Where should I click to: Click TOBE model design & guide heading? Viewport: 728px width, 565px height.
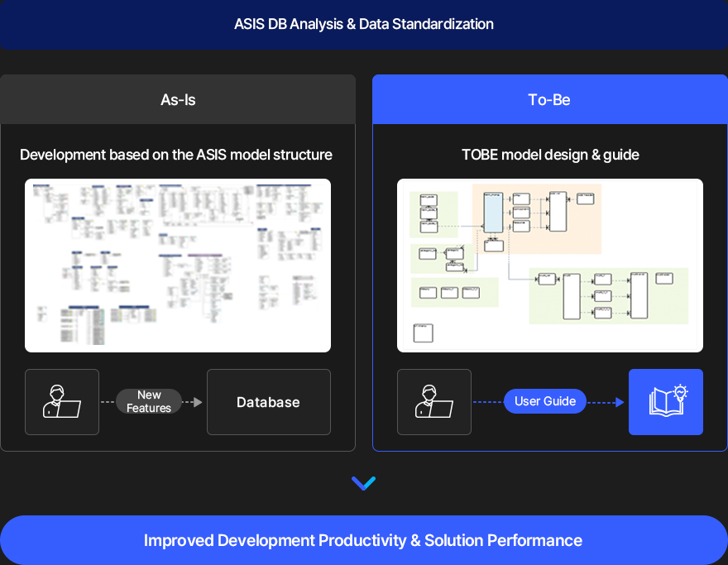pos(550,155)
